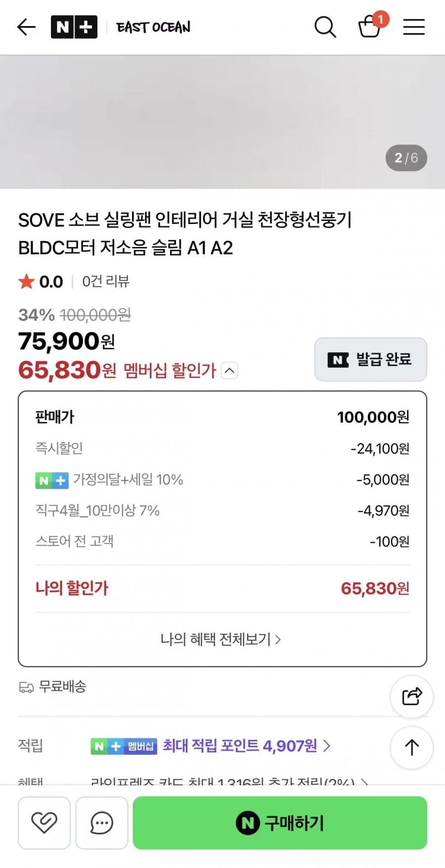Open the EAST OCEAN store name
The height and width of the screenshot is (868, 445).
coord(153,27)
